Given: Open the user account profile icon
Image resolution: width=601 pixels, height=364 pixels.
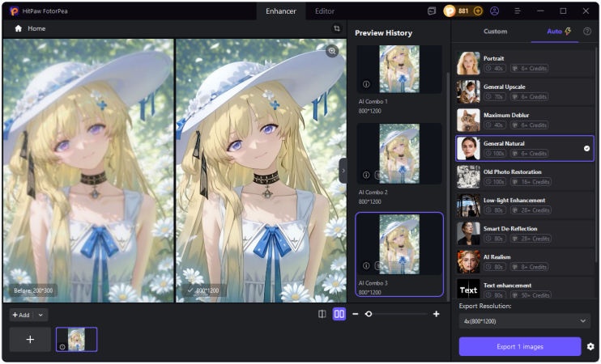Looking at the screenshot, I should tap(494, 11).
